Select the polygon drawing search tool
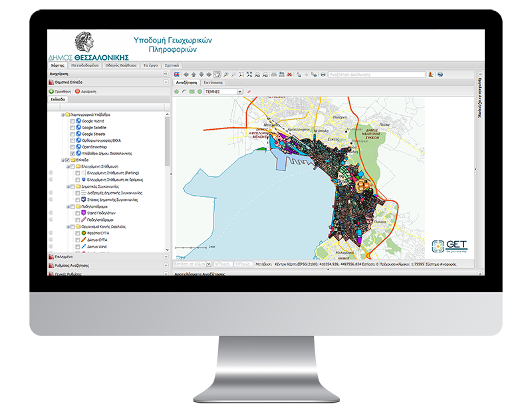The height and width of the screenshot is (414, 532). click(176, 92)
